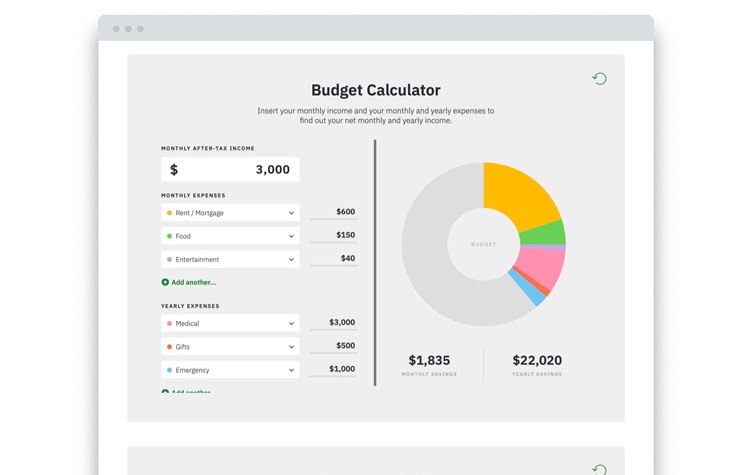The image size is (750, 475).
Task: Edit the $150 food amount field
Action: pyautogui.click(x=333, y=235)
